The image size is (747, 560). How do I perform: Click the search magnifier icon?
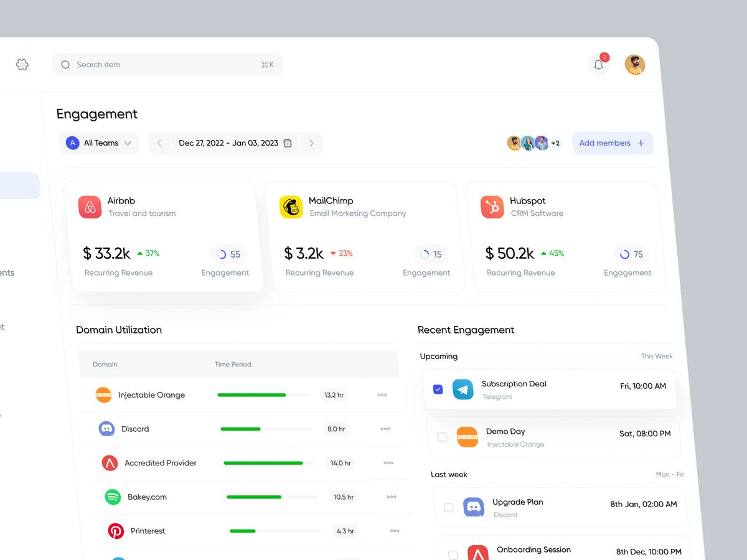(x=65, y=65)
